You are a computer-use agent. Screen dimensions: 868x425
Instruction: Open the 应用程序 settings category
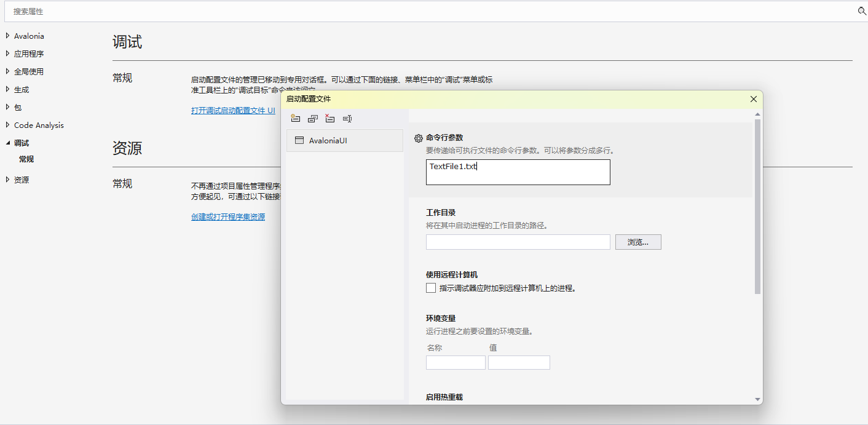(x=29, y=54)
